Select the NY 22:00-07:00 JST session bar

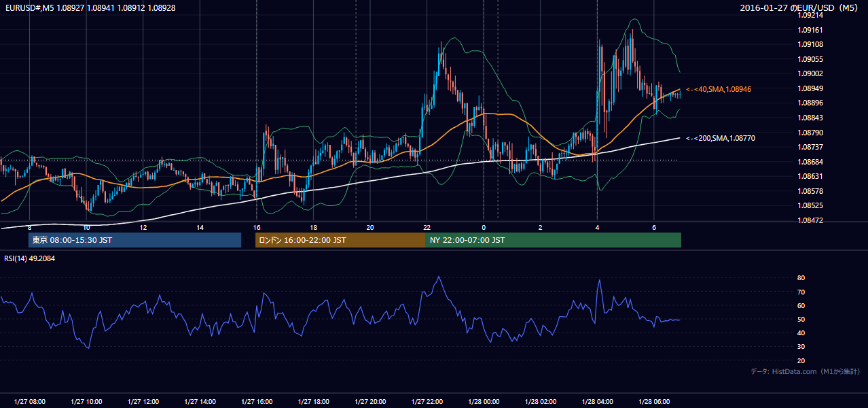(554, 240)
